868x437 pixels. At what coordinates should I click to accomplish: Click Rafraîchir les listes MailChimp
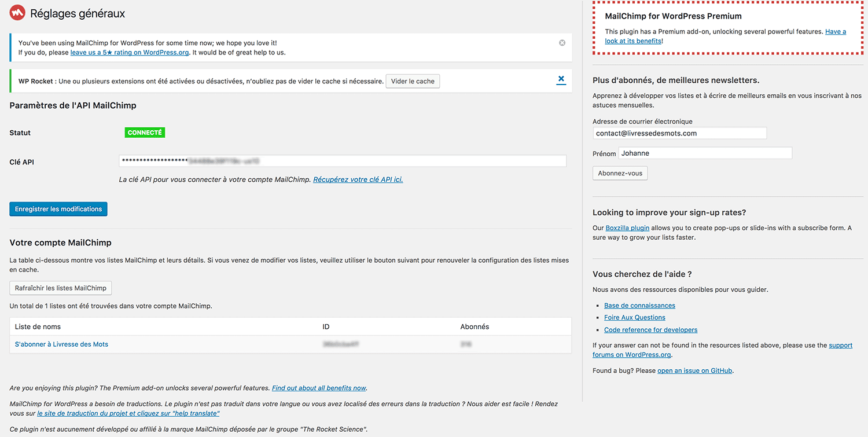pyautogui.click(x=60, y=288)
